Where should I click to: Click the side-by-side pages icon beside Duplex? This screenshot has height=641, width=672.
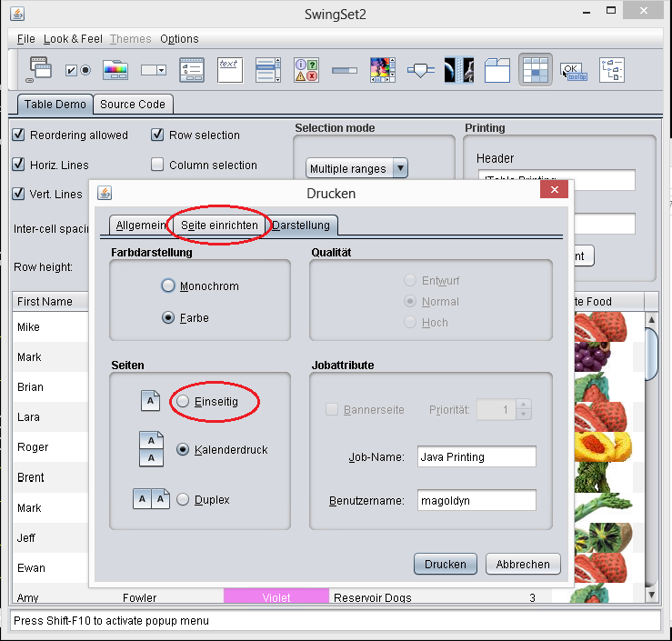coord(151,499)
